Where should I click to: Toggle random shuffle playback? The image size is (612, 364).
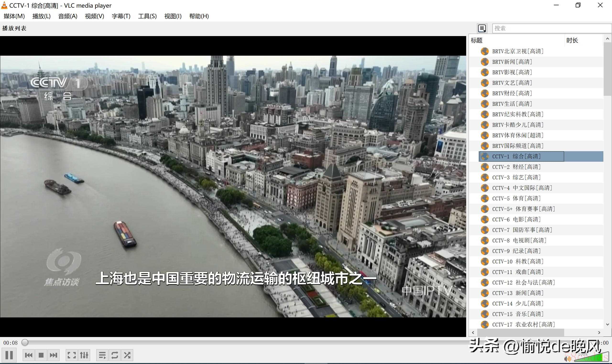point(127,355)
